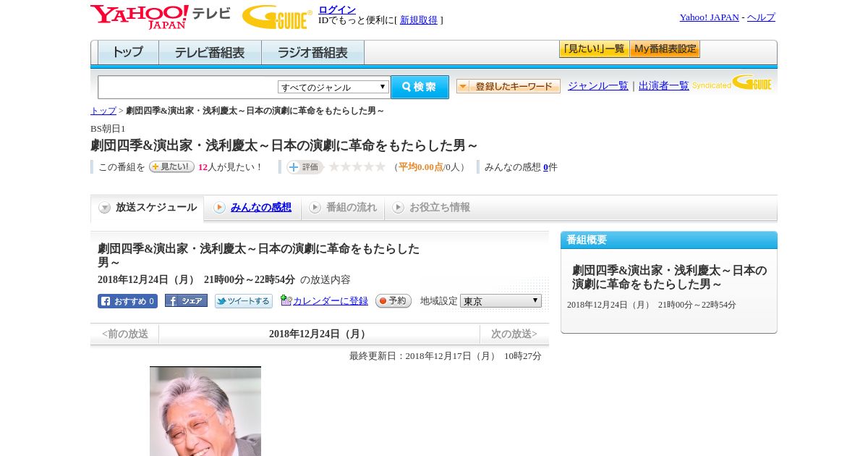Image resolution: width=868 pixels, height=456 pixels.
Task: Go to 次の放送>
Action: [514, 334]
